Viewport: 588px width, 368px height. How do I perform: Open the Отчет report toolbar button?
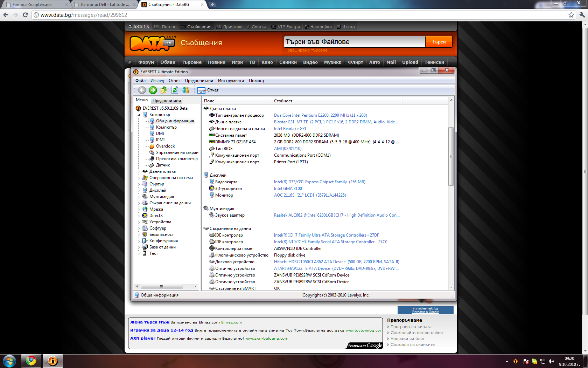[208, 90]
